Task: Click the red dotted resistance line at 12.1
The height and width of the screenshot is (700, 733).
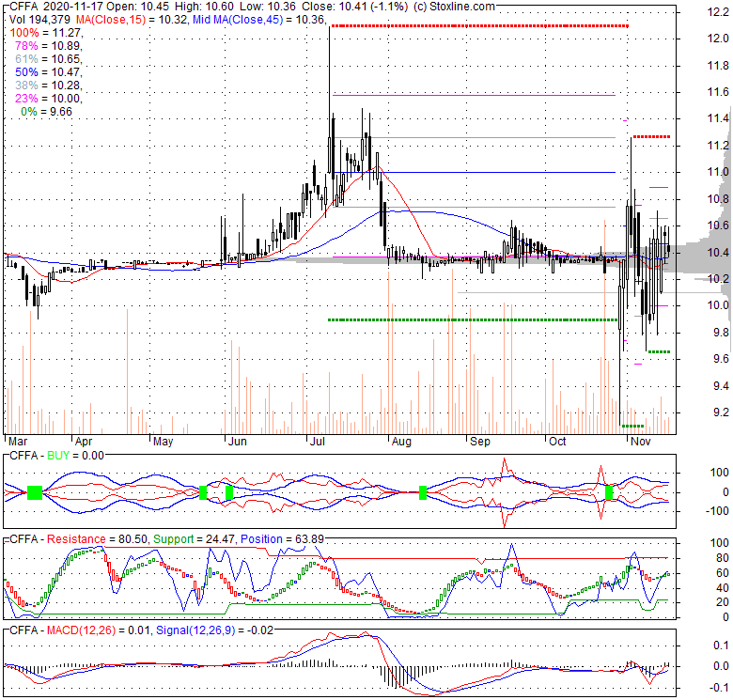Action: (480, 26)
